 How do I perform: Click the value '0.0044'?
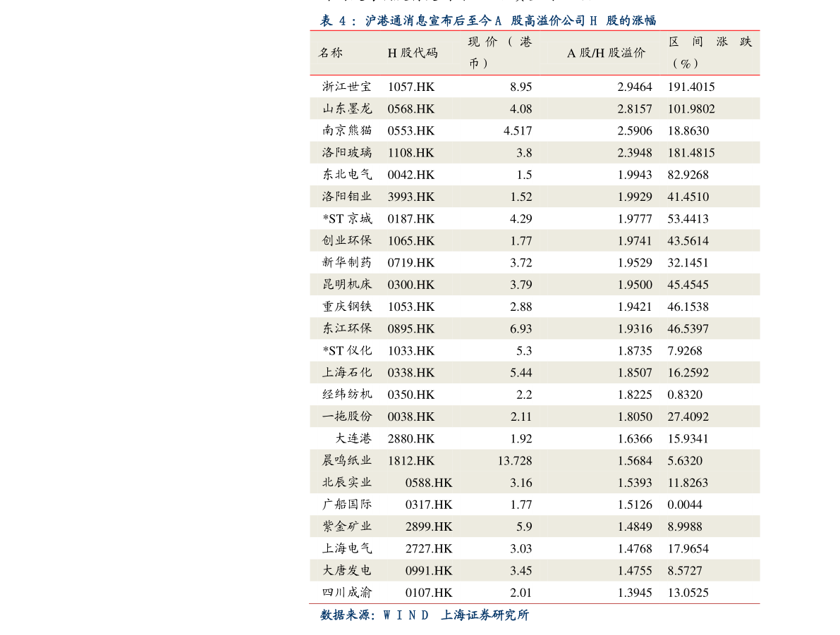pos(685,505)
